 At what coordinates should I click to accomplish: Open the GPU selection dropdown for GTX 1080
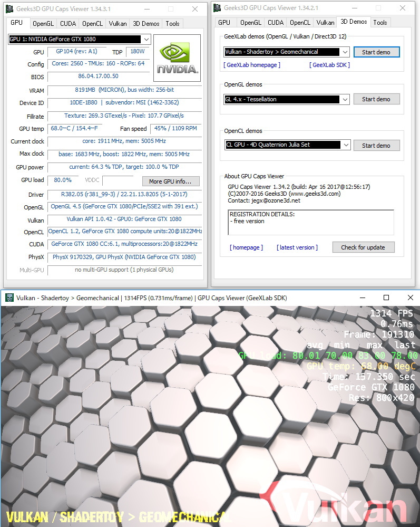tap(146, 39)
